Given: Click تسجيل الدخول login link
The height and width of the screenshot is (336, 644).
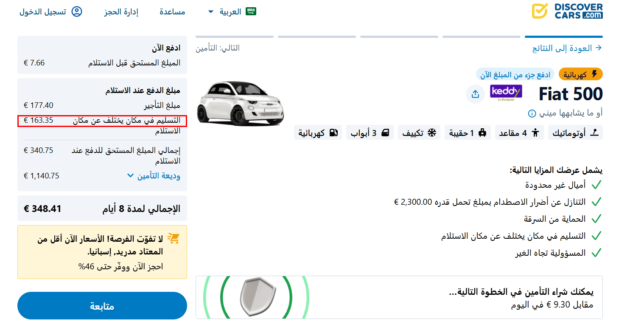Looking at the screenshot, I should tap(43, 12).
